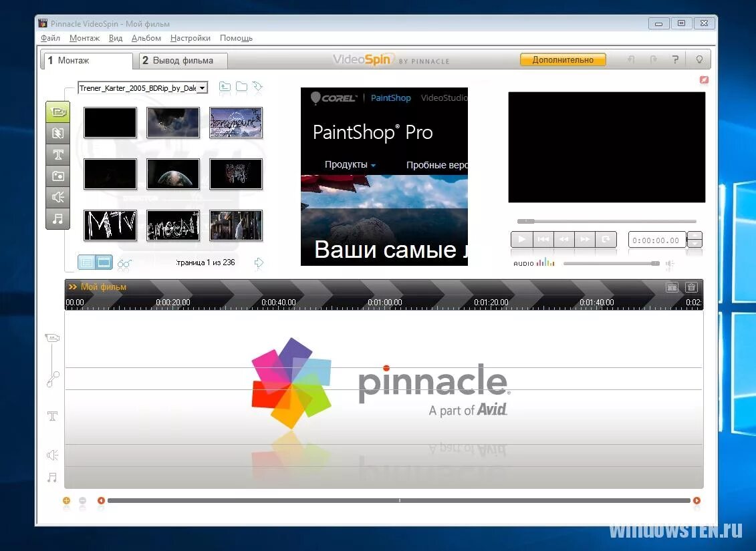Open the Помощь menu
Screen dimensions: 756x551
click(236, 38)
